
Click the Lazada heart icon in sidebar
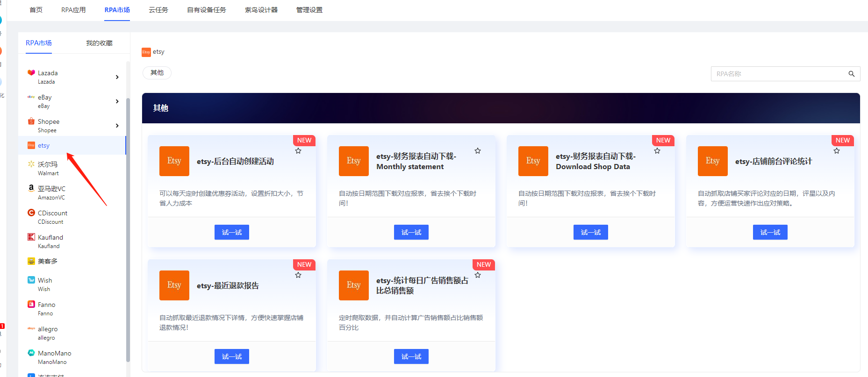(31, 72)
